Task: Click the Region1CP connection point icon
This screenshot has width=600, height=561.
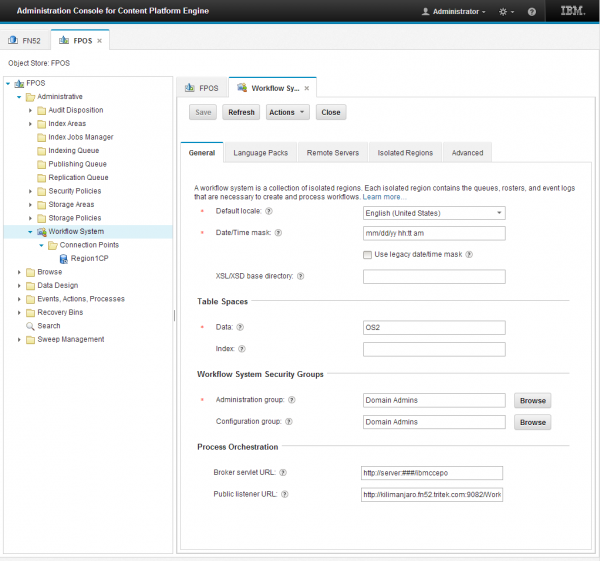Action: pyautogui.click(x=64, y=259)
